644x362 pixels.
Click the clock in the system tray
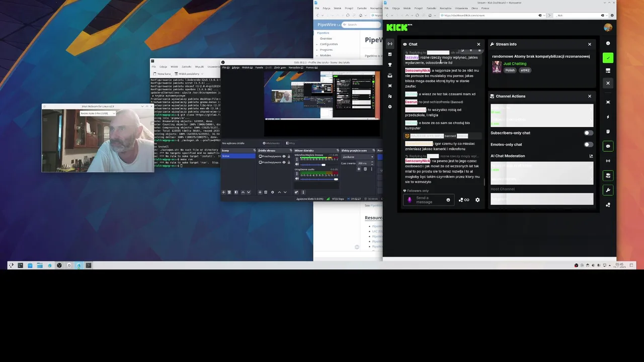[x=619, y=265]
